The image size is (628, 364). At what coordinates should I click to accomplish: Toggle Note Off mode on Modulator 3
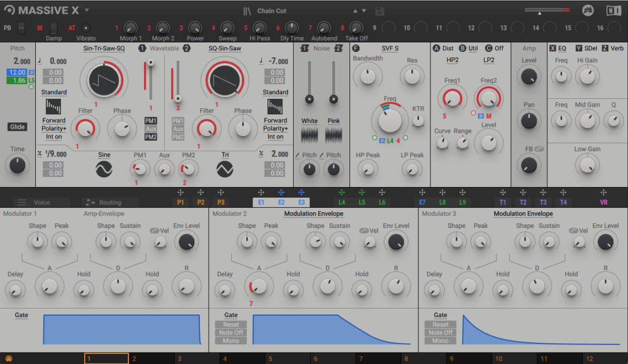[440, 332]
